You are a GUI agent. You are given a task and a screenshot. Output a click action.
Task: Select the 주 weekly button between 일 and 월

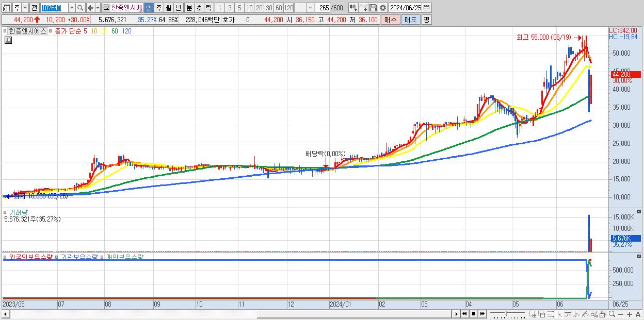[x=158, y=8]
